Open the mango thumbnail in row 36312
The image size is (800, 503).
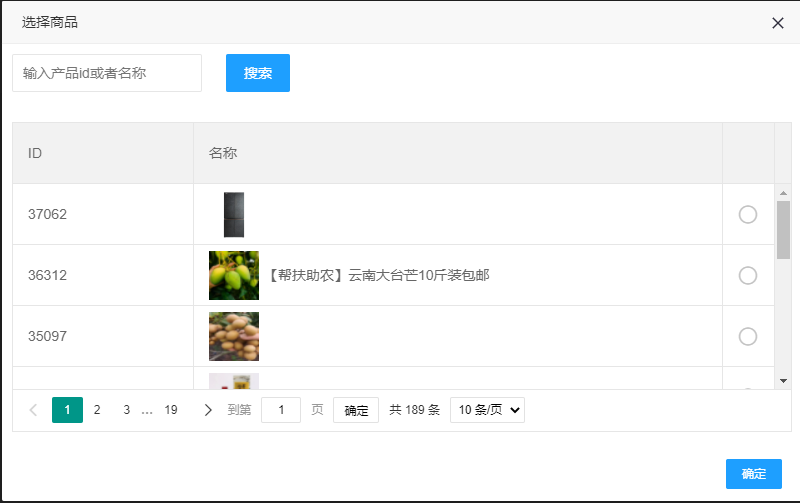click(234, 275)
